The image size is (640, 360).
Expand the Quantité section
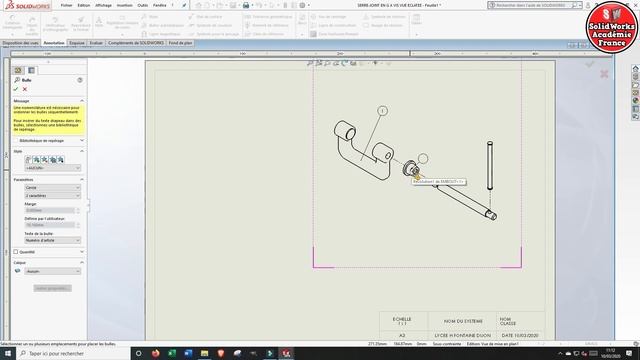coord(82,252)
